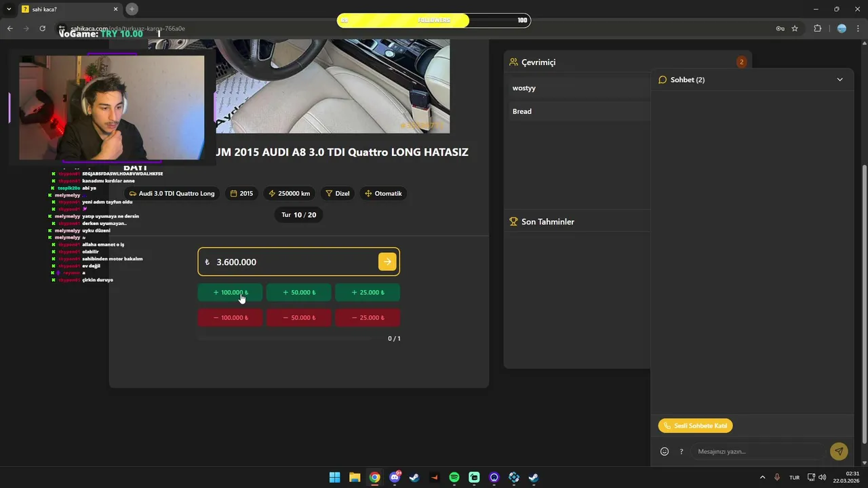Send the chat message with paper-plane icon

point(839,451)
